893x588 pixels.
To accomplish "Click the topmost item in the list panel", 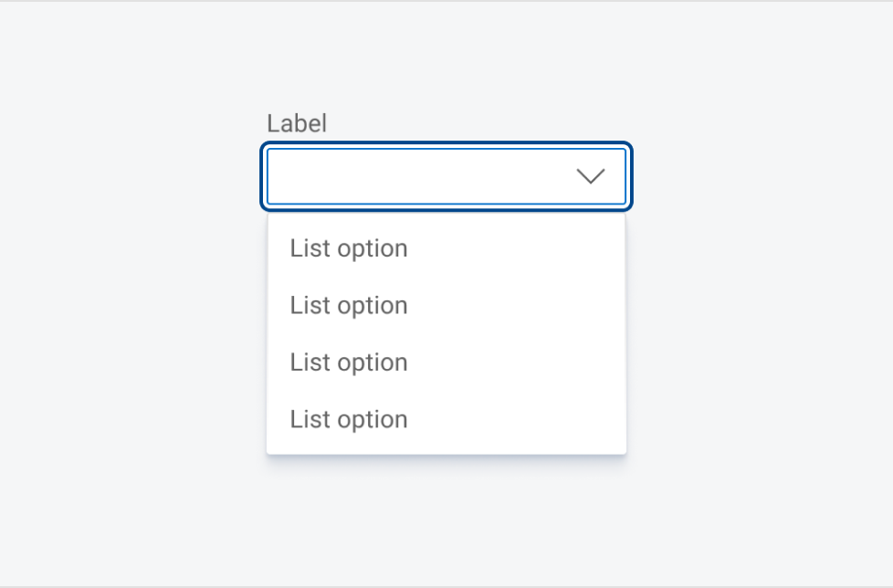I will pos(348,247).
